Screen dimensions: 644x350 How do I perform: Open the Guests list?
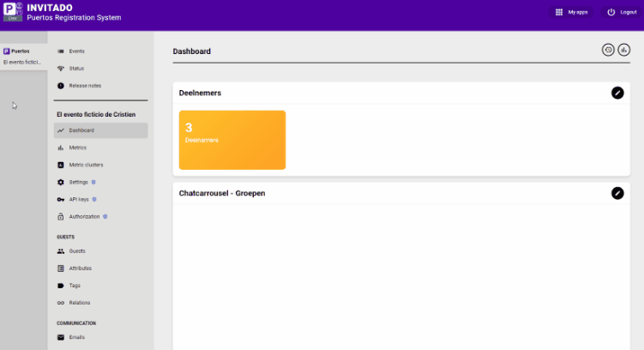point(100,251)
